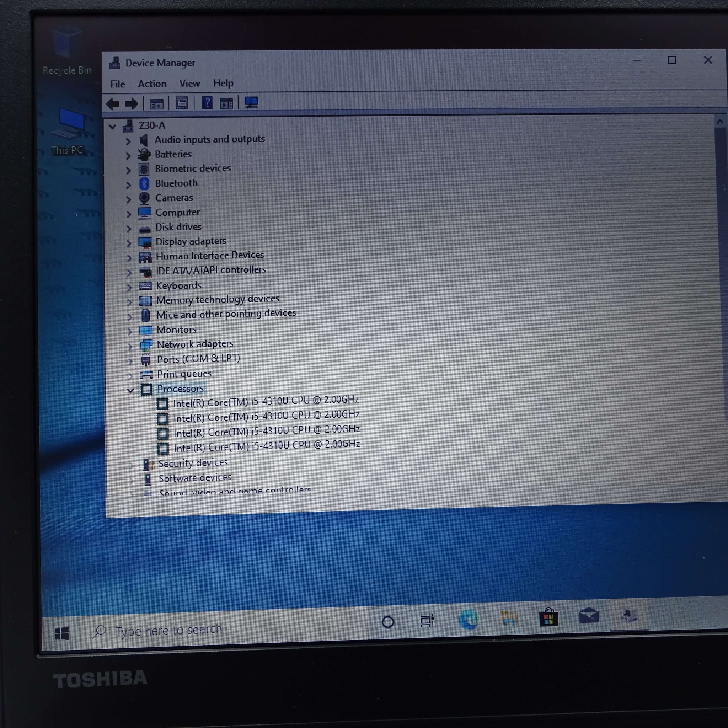Open Task View on taskbar

pos(427,620)
